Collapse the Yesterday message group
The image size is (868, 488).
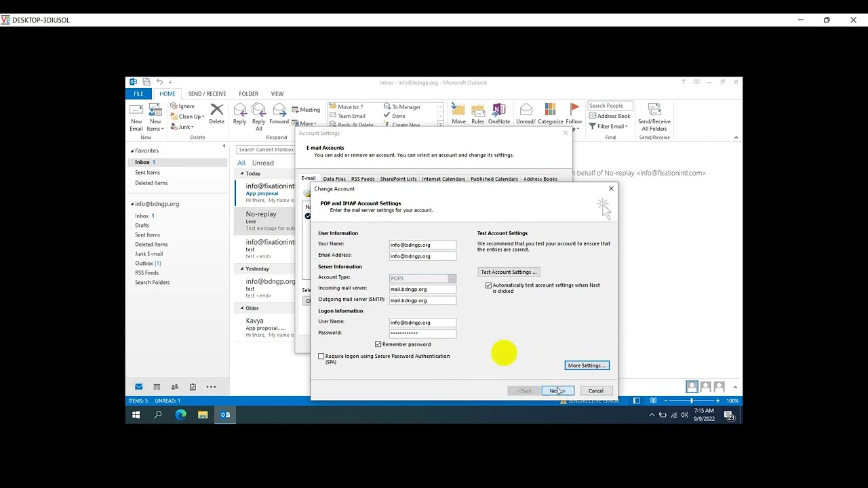[242, 268]
